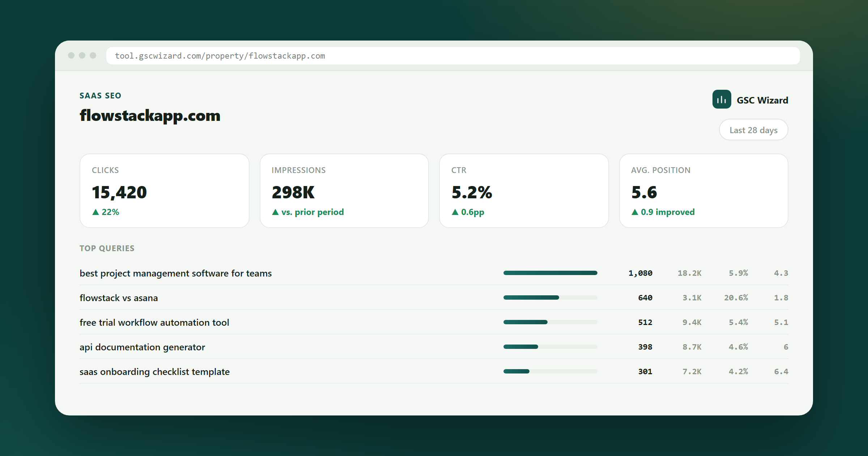Click the up arrow beside vs. prior period
Image resolution: width=868 pixels, height=456 pixels.
275,212
